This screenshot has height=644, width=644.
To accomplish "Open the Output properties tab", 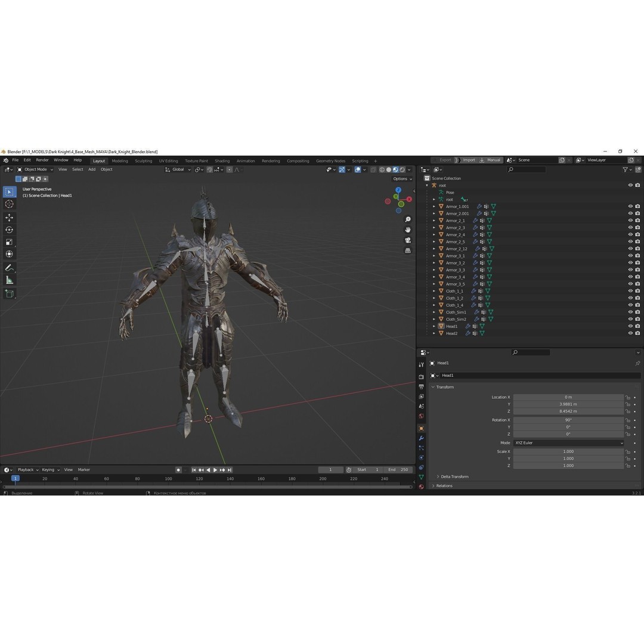I will pos(422,386).
